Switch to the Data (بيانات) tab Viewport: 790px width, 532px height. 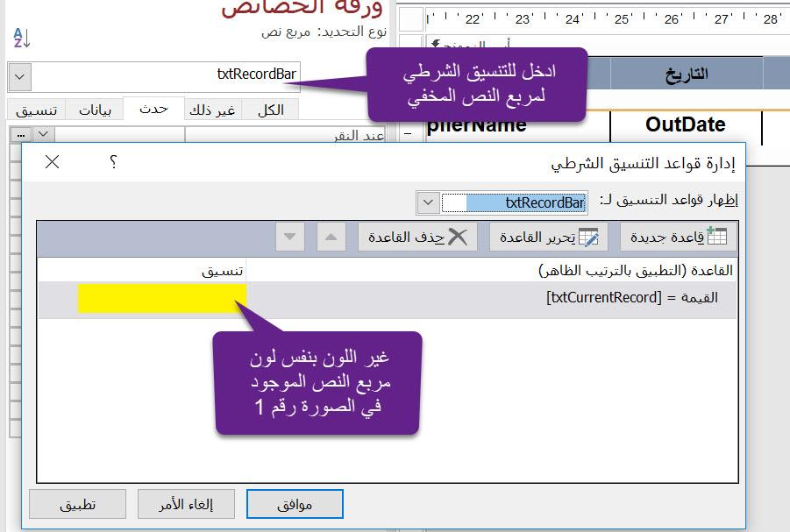point(95,110)
